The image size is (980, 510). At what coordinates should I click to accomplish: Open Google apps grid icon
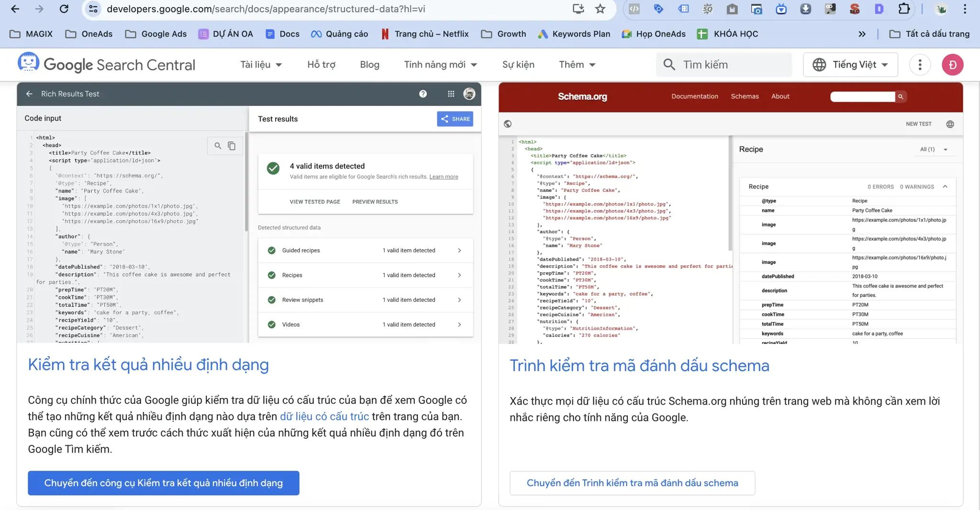click(x=451, y=94)
